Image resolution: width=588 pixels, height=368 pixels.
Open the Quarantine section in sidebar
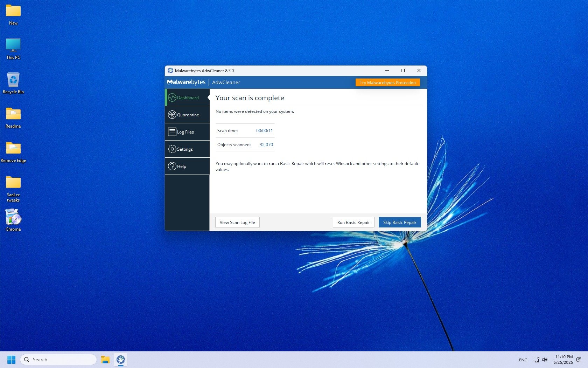tap(187, 115)
